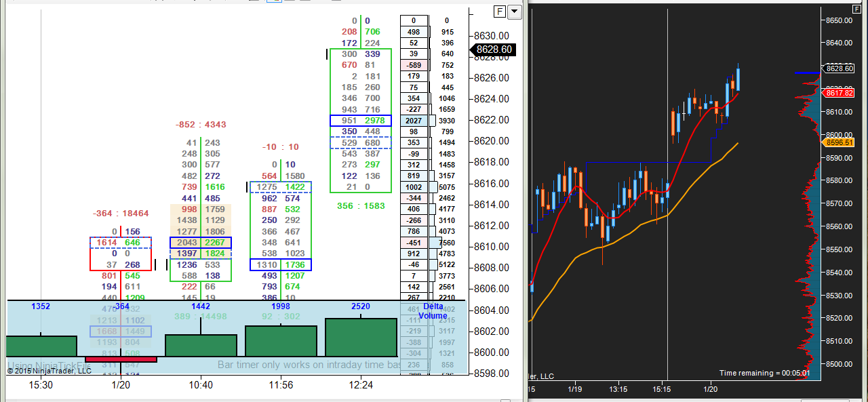Select the -589 delta column cell
The width and height of the screenshot is (868, 402).
413,65
